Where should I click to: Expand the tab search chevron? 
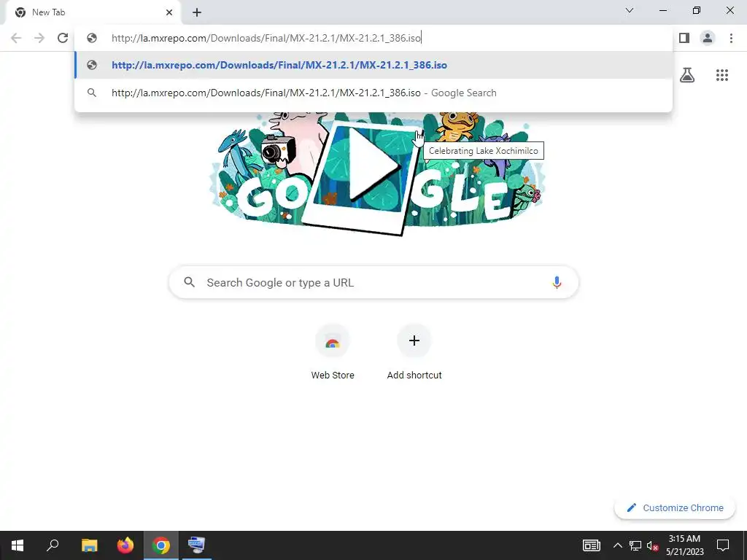(630, 10)
